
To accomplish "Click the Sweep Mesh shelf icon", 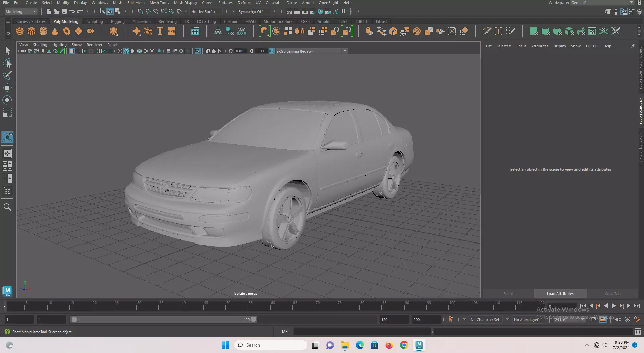I will tap(148, 31).
